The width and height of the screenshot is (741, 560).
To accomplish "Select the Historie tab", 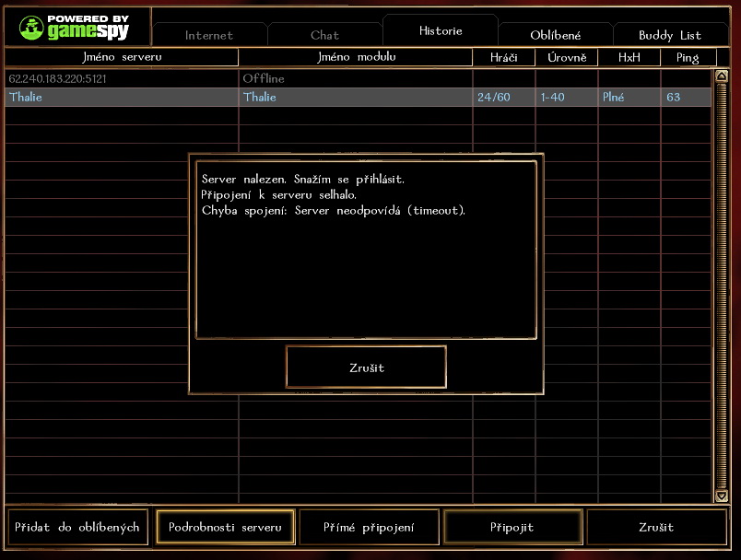I will [x=441, y=30].
